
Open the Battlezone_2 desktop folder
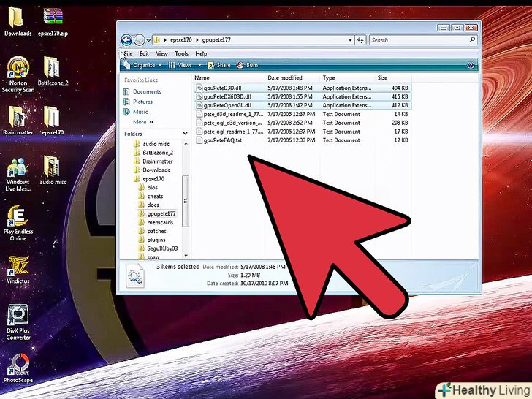(x=53, y=72)
